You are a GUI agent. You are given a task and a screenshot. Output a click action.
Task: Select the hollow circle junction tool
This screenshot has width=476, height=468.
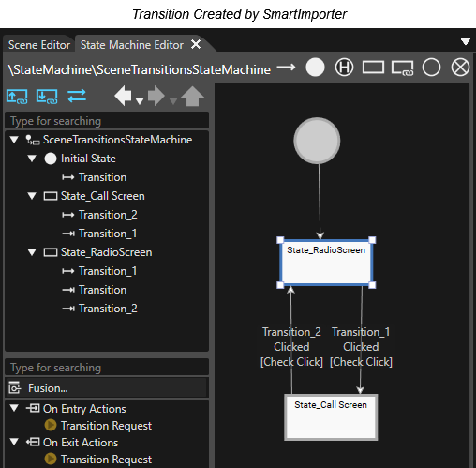[431, 68]
